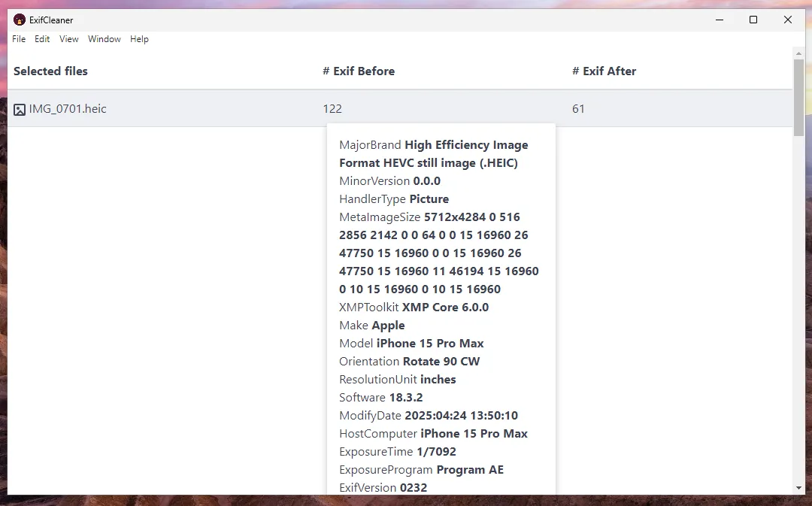Maximize the ExifCleaner window
This screenshot has width=812, height=506.
click(x=753, y=20)
